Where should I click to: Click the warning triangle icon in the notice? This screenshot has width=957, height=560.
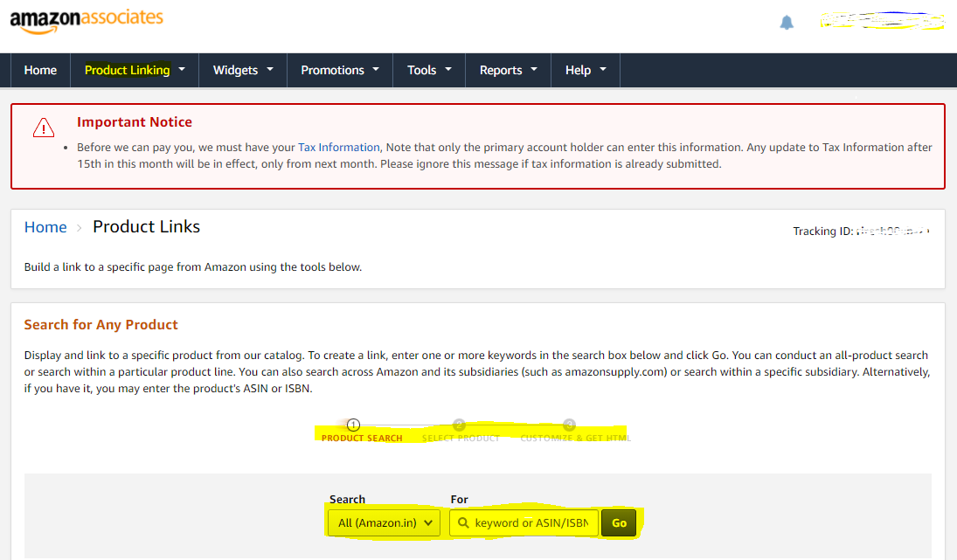pos(44,128)
